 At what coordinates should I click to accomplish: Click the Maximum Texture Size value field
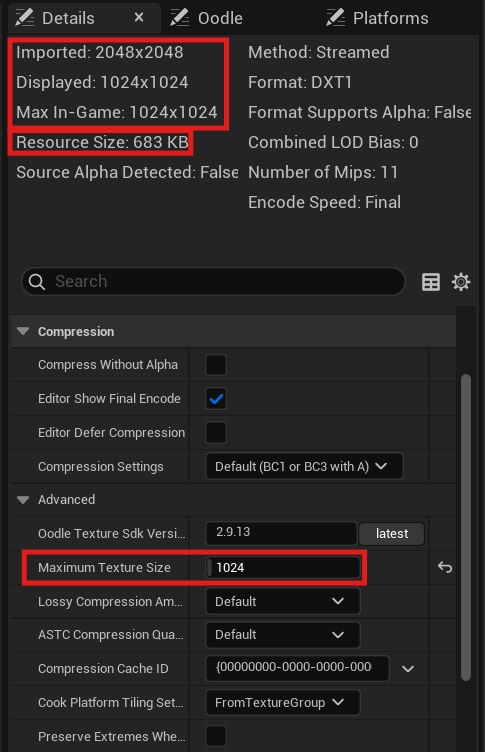click(283, 567)
